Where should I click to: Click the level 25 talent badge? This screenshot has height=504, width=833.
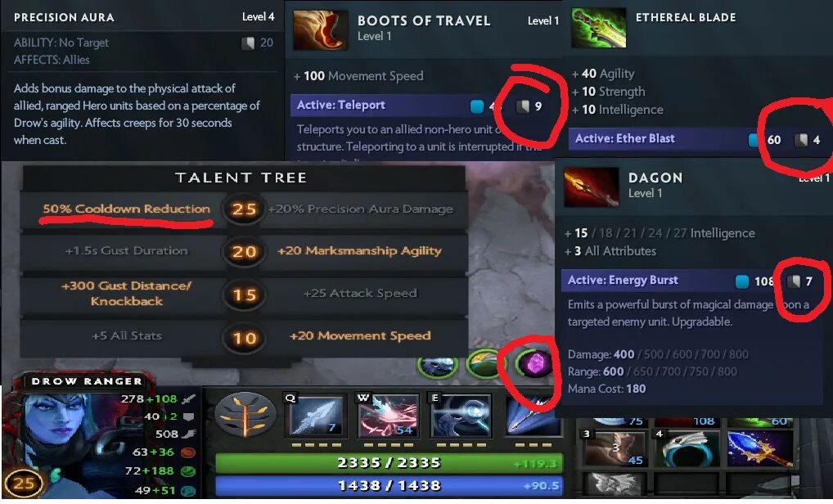[x=244, y=209]
